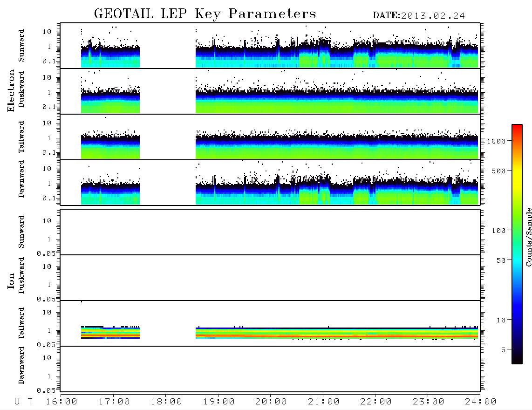The width and height of the screenshot is (532, 410).
Task: Click the "DATE:2013.02.24" label
Action: point(419,16)
